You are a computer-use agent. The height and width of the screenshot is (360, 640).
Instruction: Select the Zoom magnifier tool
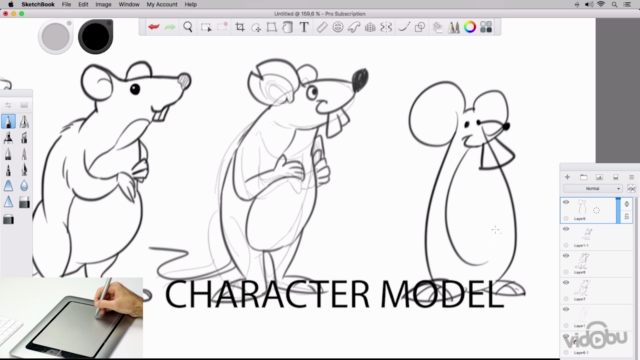(x=188, y=27)
